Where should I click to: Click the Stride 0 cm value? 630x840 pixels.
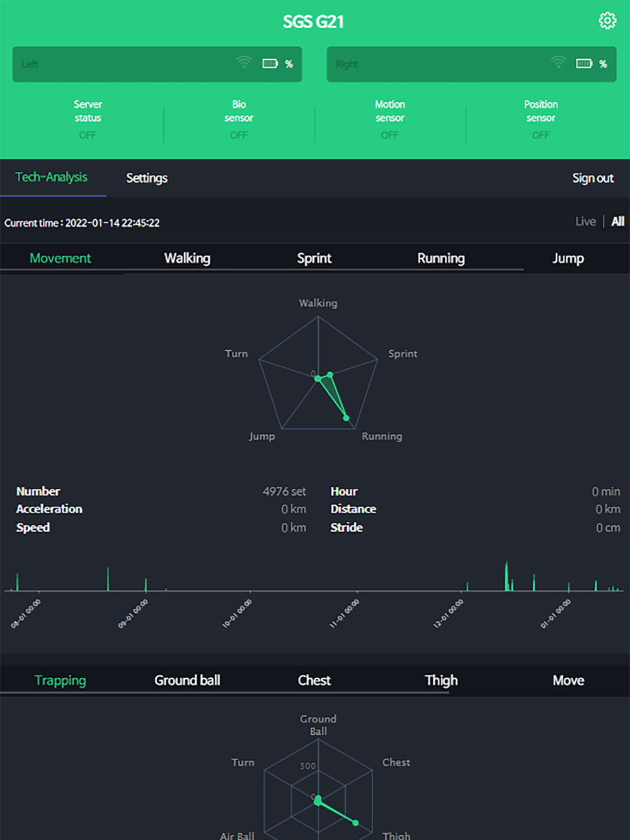(608, 528)
